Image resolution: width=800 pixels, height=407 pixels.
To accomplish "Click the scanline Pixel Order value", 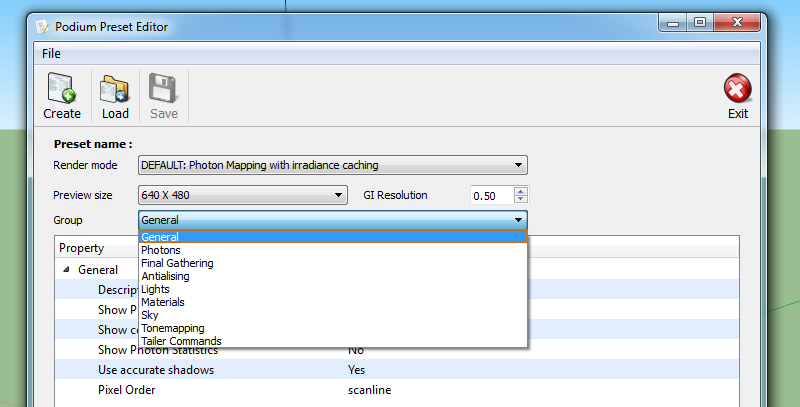I will tap(369, 390).
